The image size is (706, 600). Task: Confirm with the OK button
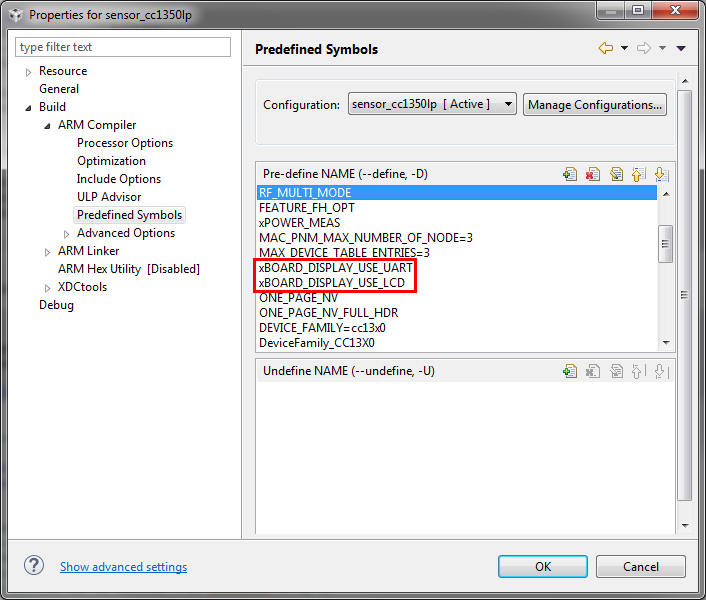click(x=543, y=566)
